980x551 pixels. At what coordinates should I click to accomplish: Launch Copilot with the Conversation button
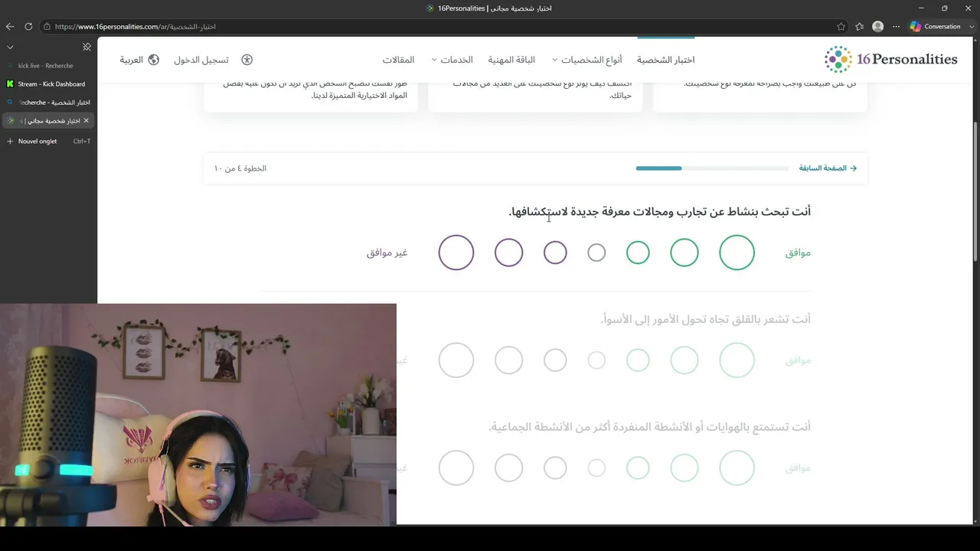936,26
